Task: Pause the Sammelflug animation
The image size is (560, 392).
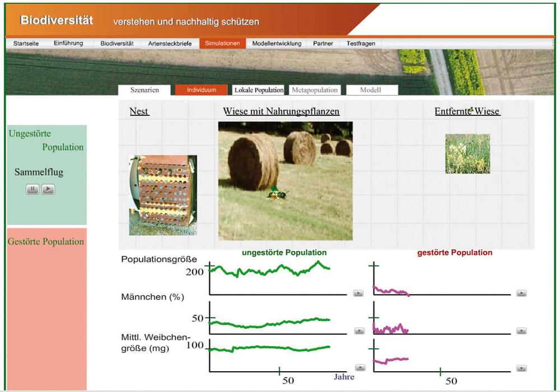Action: [x=32, y=189]
